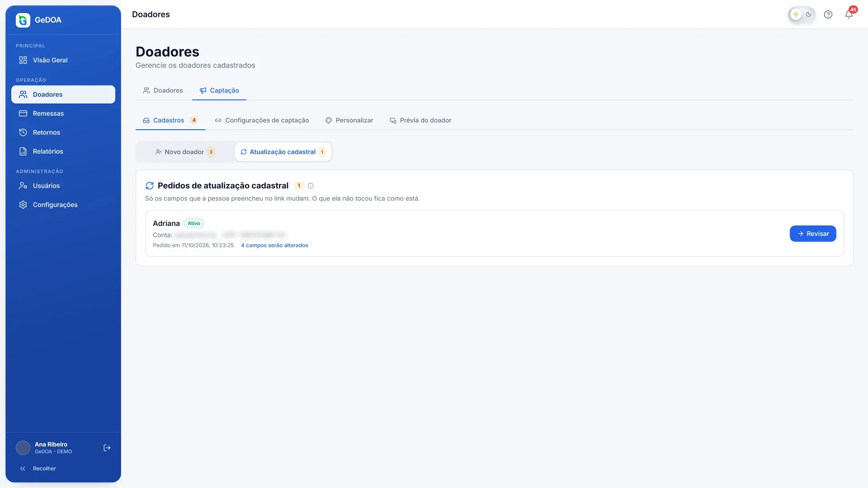868x488 pixels.
Task: Open the Prévia do doador tab
Action: coord(420,120)
